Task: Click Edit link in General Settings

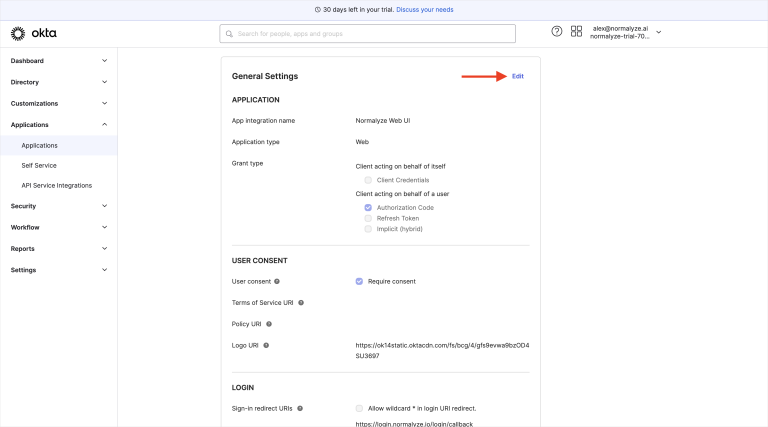Action: (x=517, y=76)
